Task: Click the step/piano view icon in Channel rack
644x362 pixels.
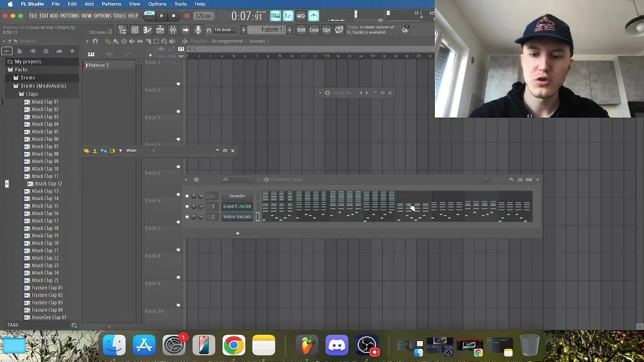Action: tap(529, 179)
